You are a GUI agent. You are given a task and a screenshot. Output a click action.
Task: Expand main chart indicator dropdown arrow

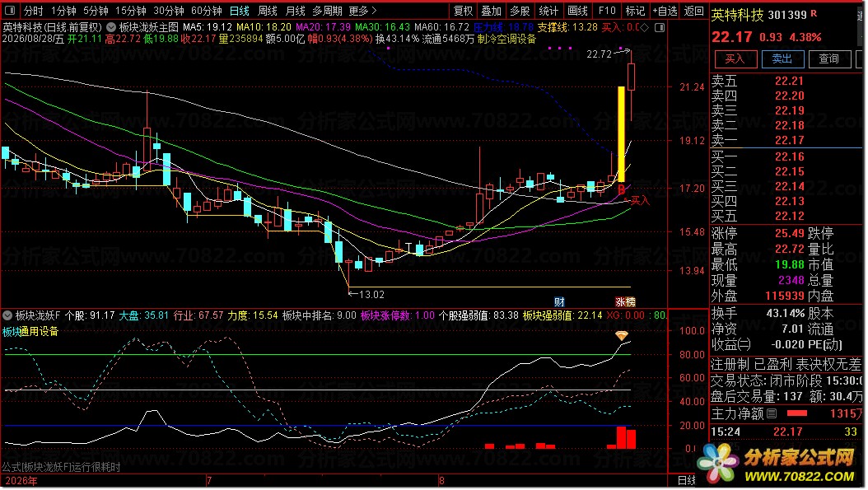(x=111, y=26)
